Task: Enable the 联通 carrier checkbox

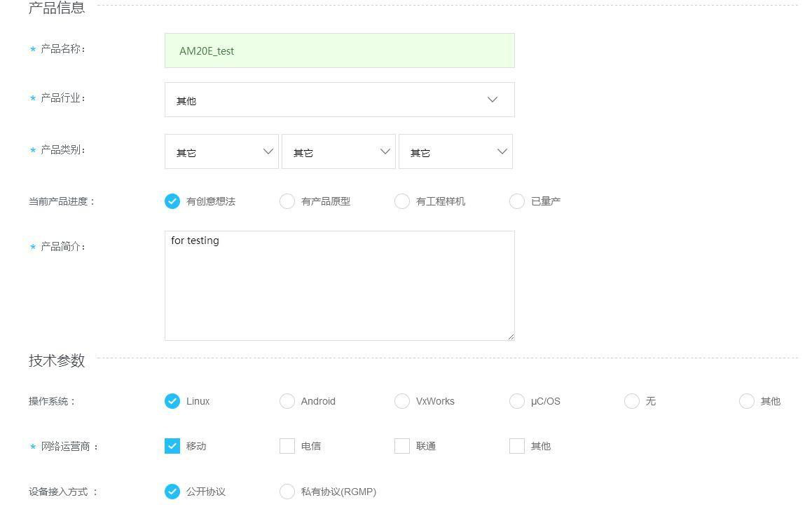Action: (x=402, y=445)
